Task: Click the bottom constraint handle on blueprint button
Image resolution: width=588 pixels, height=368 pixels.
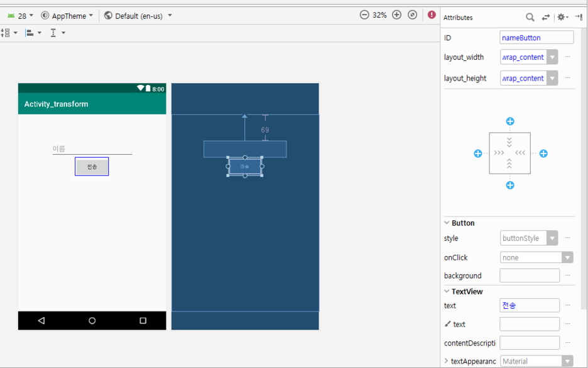Action: click(x=245, y=176)
